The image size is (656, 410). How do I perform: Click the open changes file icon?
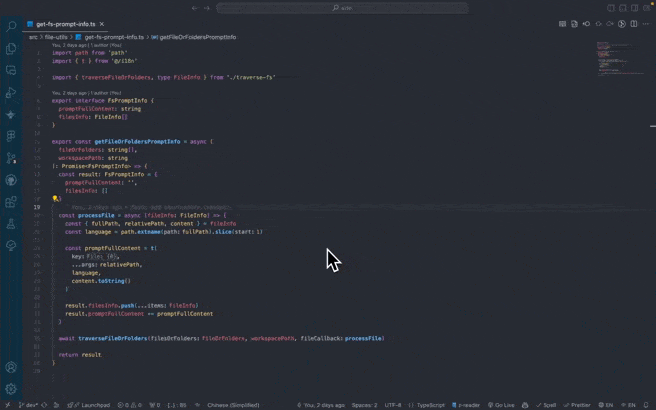click(x=574, y=24)
